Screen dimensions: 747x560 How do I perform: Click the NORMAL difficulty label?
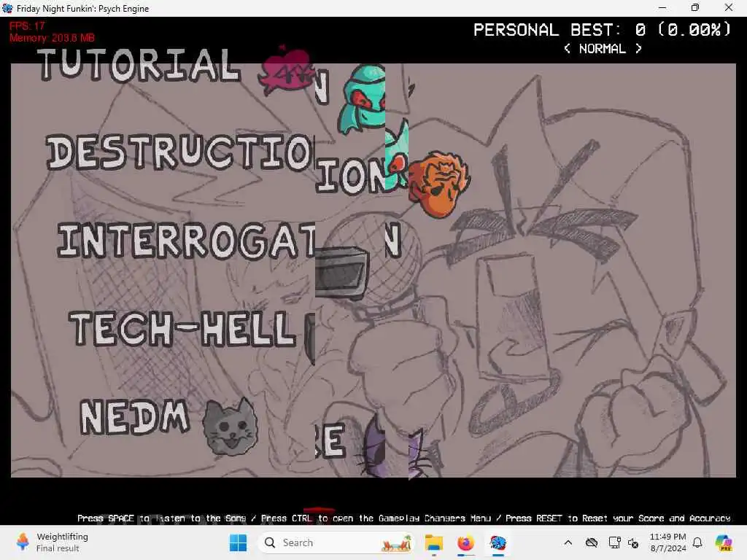[x=602, y=49]
